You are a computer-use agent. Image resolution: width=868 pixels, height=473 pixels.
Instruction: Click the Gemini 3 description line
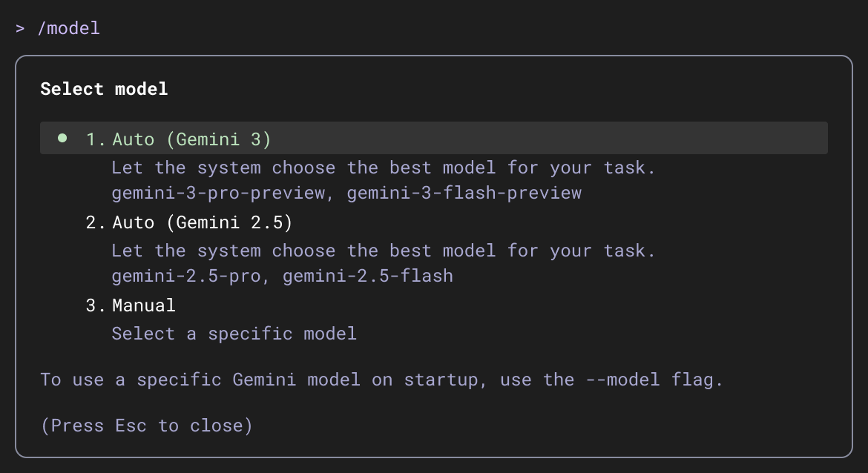pos(383,168)
